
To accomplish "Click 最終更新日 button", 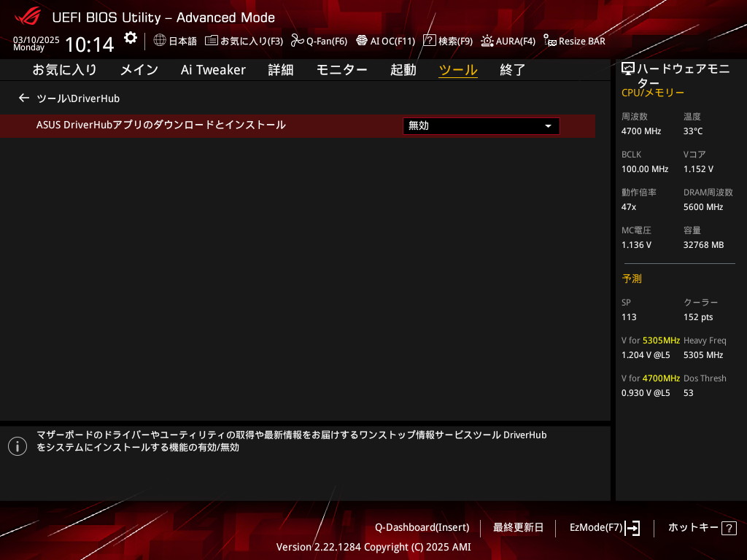I will (x=518, y=528).
